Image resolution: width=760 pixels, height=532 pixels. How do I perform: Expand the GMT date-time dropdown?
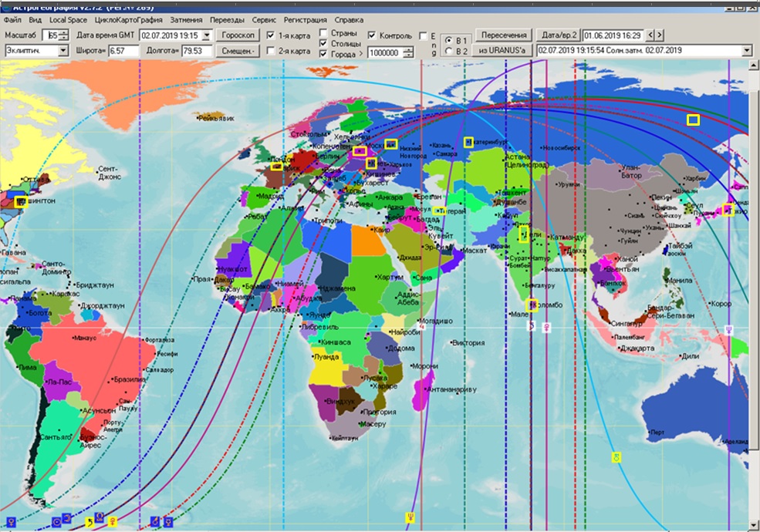point(205,35)
